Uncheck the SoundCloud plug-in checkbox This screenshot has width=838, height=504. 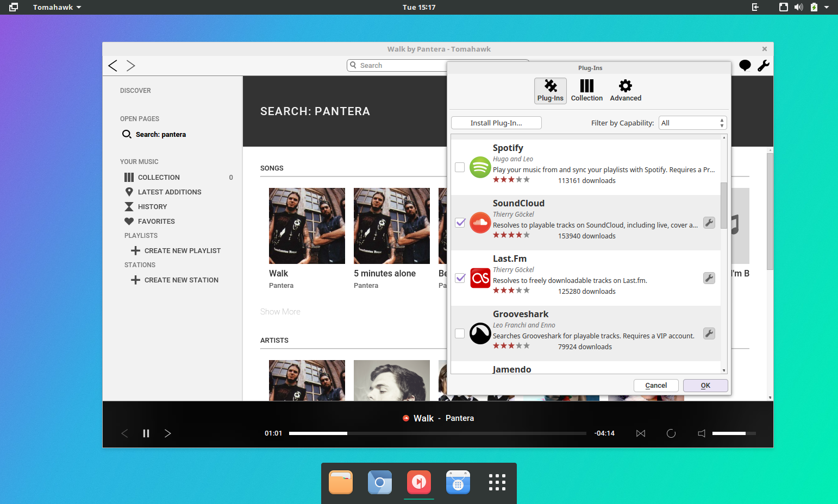pos(460,223)
